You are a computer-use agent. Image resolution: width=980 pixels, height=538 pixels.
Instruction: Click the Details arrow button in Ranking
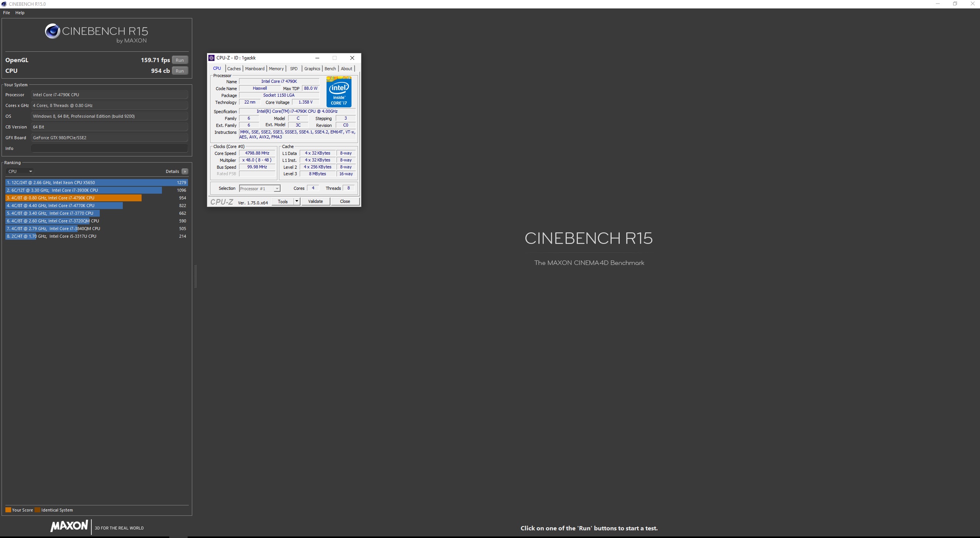pyautogui.click(x=185, y=171)
